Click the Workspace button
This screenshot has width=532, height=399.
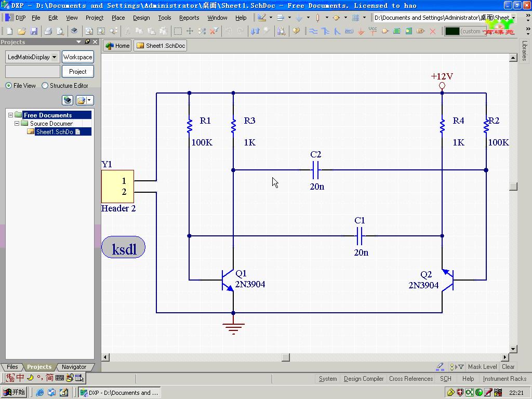tap(78, 57)
